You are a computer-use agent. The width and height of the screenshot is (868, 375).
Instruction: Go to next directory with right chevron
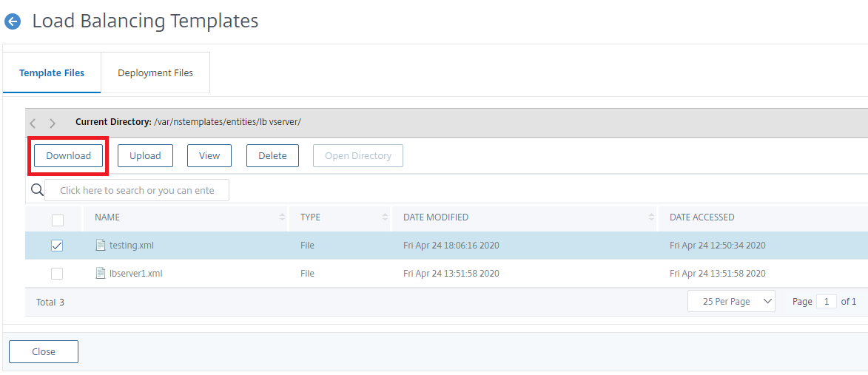click(53, 123)
